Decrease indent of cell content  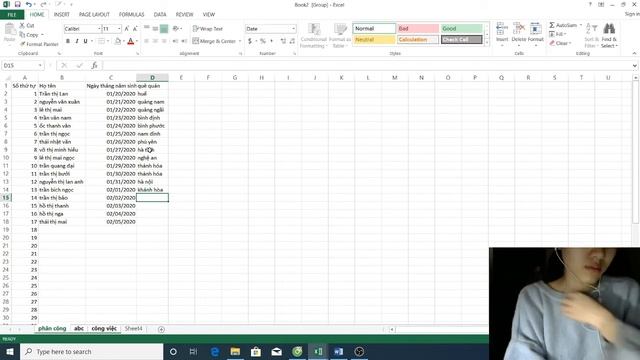click(x=175, y=41)
